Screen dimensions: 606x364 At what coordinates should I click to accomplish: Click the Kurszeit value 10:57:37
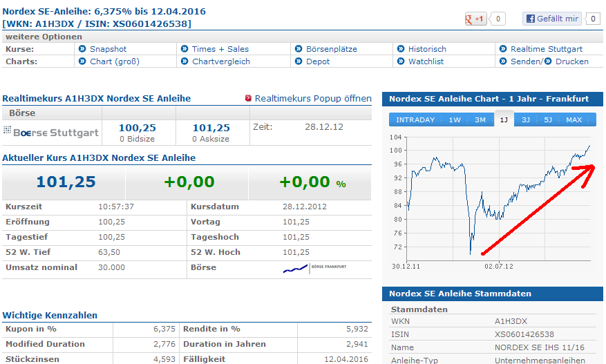click(116, 207)
